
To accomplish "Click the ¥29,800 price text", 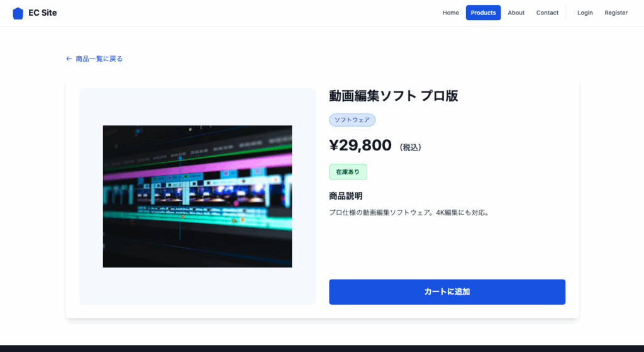I will pos(360,145).
